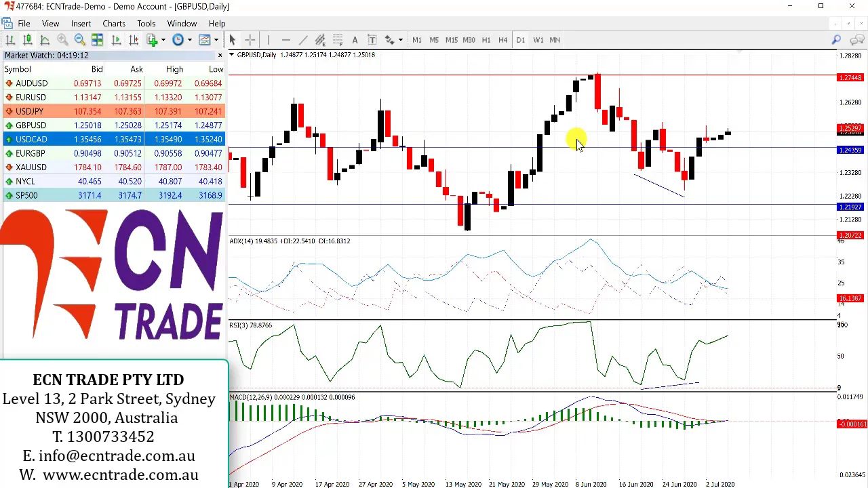Screen dimensions: 868x488
Task: Select the text tool A
Action: click(355, 40)
